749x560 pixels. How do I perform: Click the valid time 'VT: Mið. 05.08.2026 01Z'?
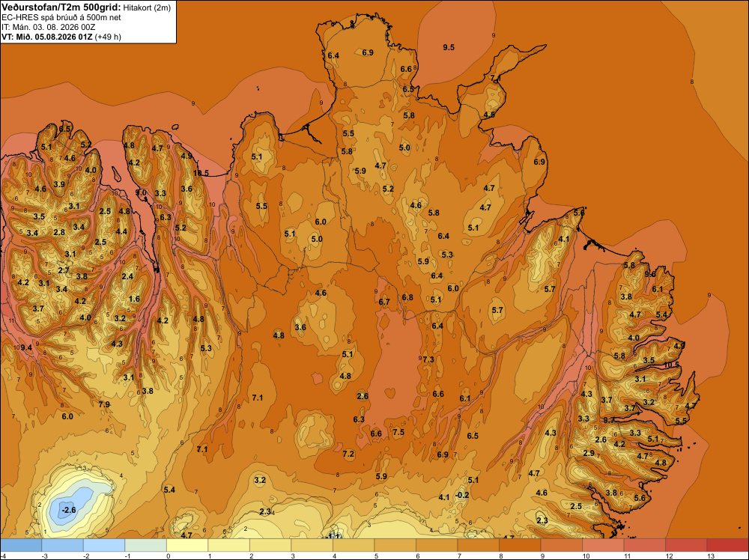click(x=47, y=37)
